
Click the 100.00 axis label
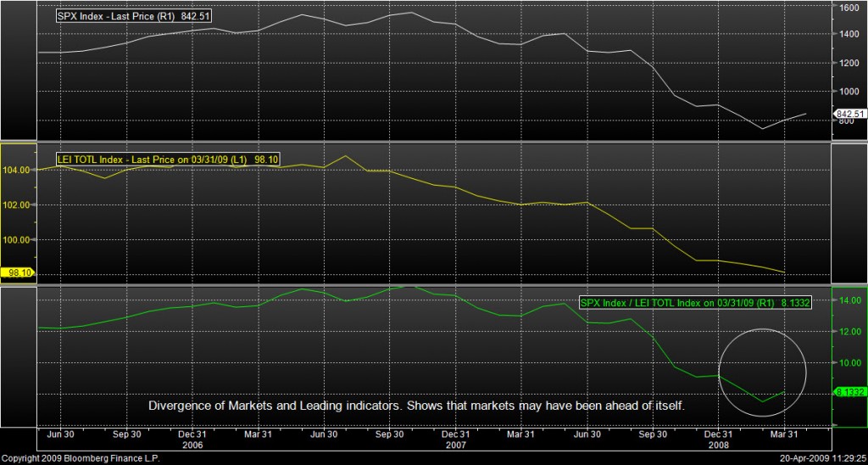click(x=18, y=240)
